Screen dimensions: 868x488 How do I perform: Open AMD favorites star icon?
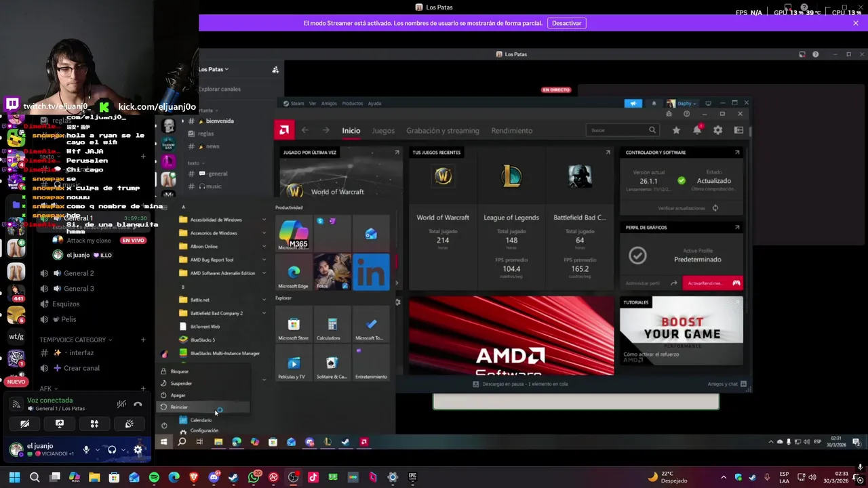[676, 130]
